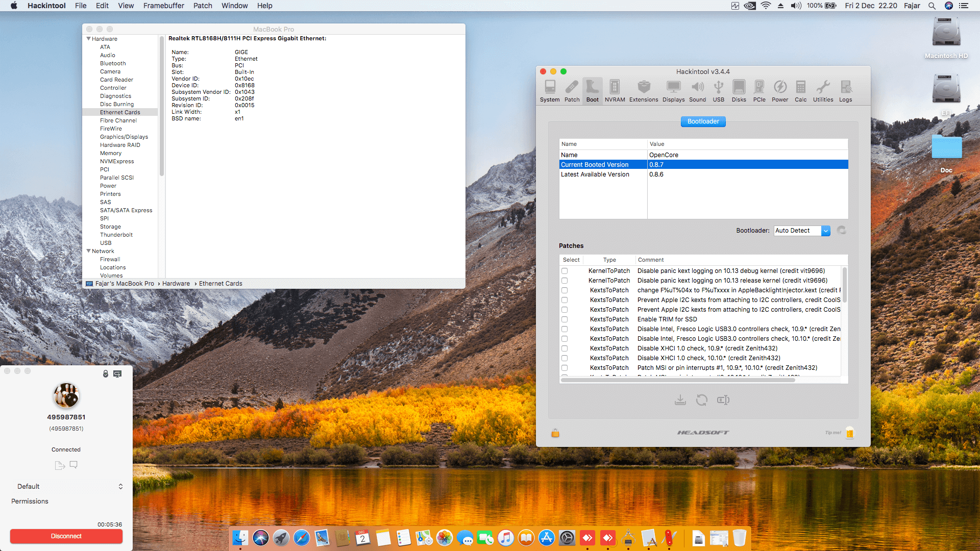This screenshot has height=551, width=980.
Task: Click the download bootloader icon below patches
Action: tap(680, 400)
